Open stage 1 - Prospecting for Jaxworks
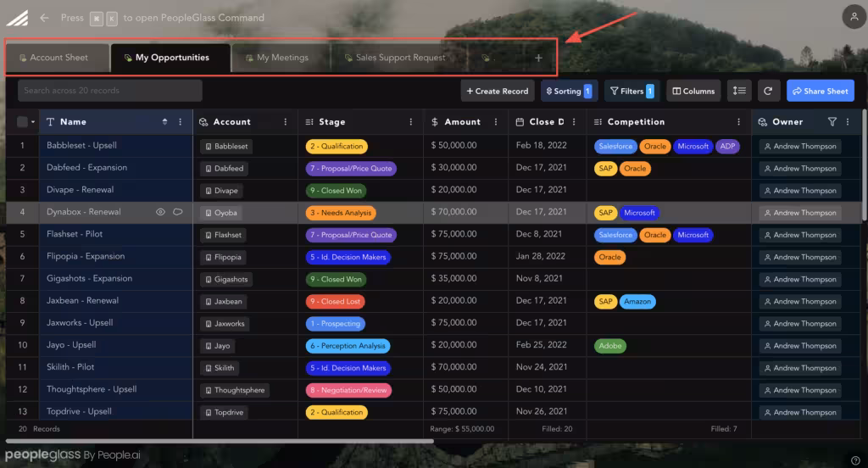Image resolution: width=868 pixels, height=468 pixels. [335, 324]
